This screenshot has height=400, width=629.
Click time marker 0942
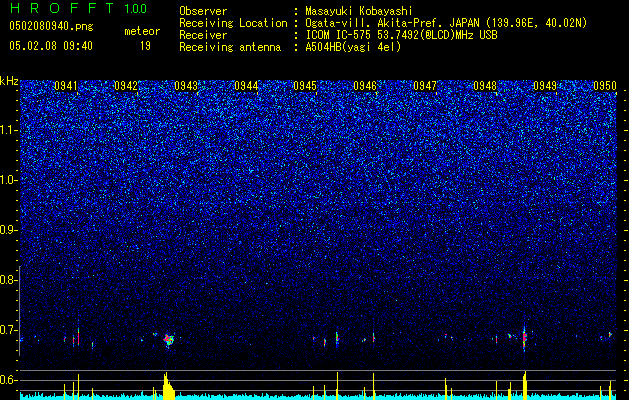(126, 86)
